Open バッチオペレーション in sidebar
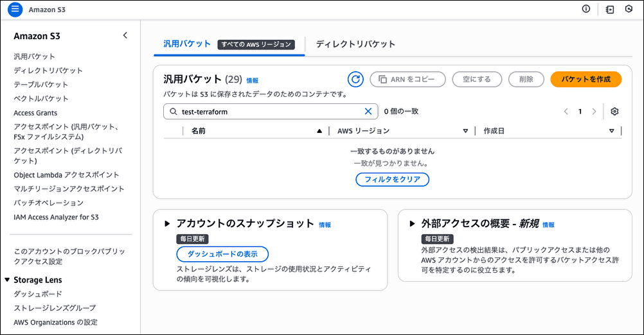The height and width of the screenshot is (335, 644). [x=48, y=203]
